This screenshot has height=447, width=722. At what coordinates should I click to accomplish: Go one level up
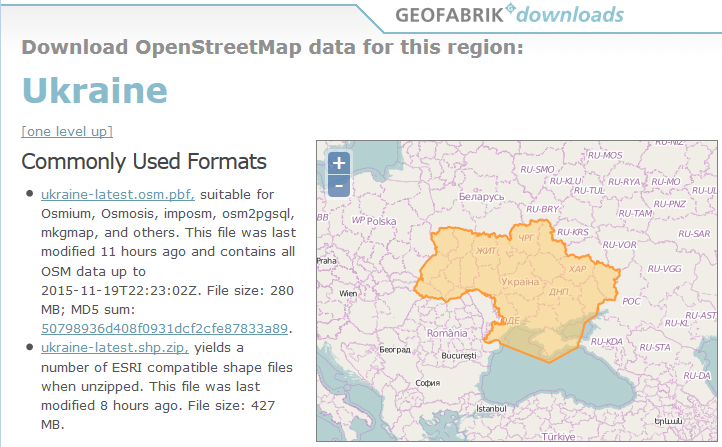coord(67,131)
